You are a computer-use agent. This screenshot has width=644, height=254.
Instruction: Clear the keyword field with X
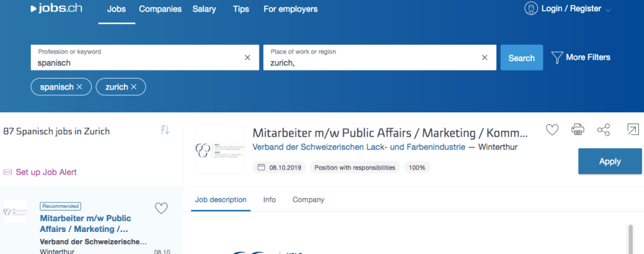coord(247,57)
